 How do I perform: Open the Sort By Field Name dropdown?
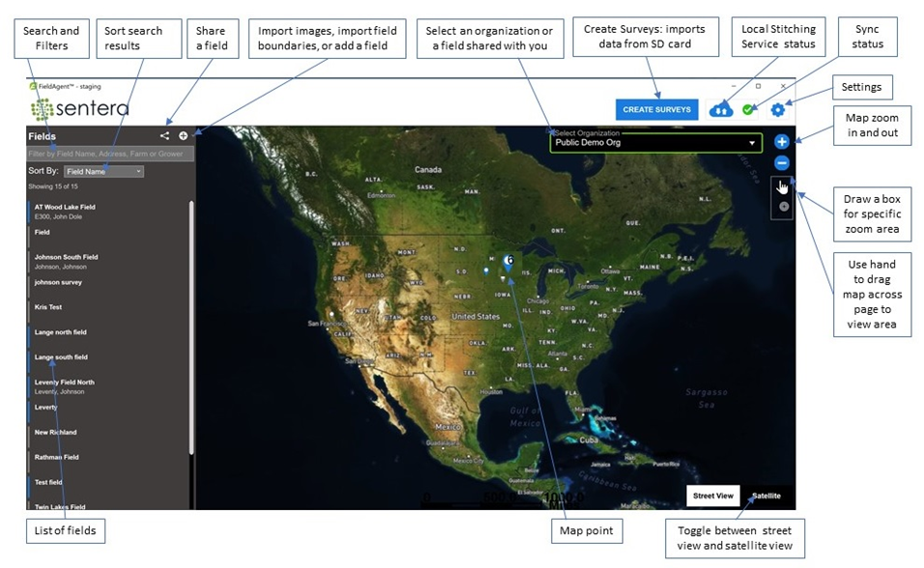coord(103,171)
